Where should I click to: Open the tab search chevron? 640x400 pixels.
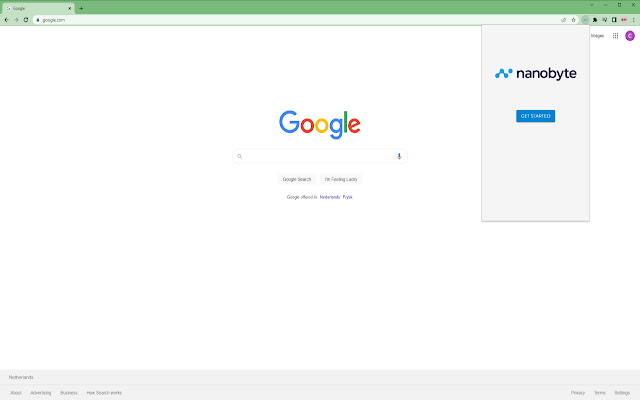tap(592, 5)
